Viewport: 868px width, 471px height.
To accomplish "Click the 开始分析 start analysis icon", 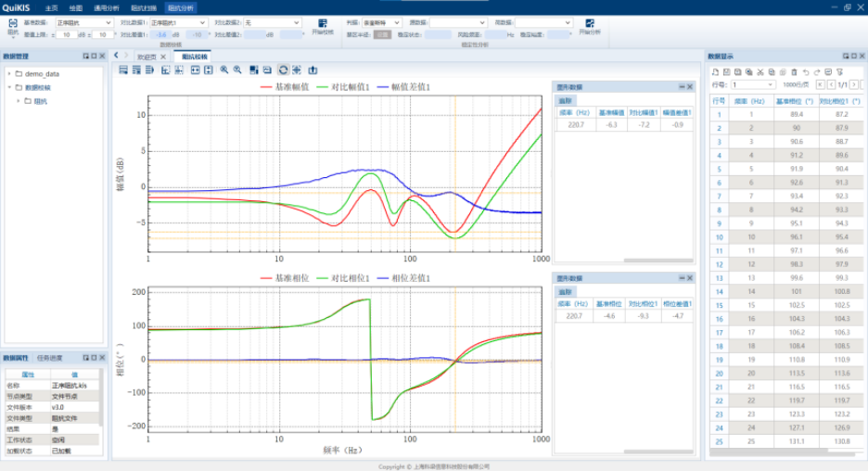I will (590, 23).
